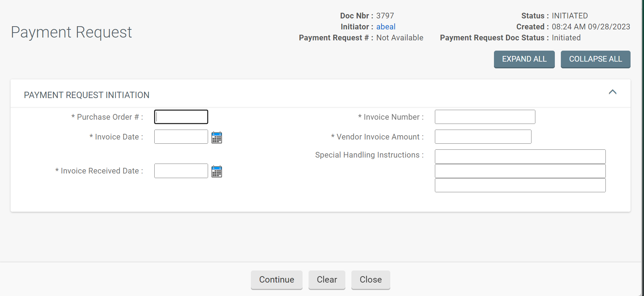Viewport: 644px width, 296px height.
Task: Open the abeal initiator link
Action: [386, 27]
